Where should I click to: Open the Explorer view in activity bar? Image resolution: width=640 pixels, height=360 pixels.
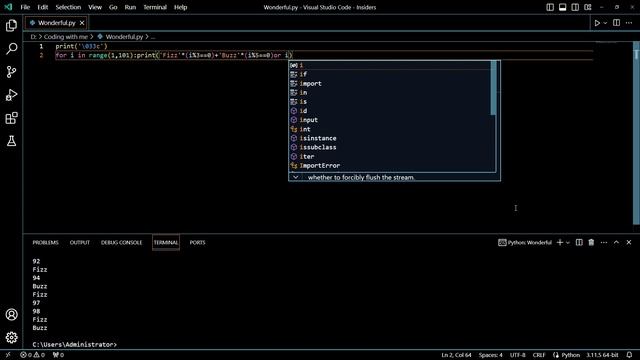pos(11,26)
